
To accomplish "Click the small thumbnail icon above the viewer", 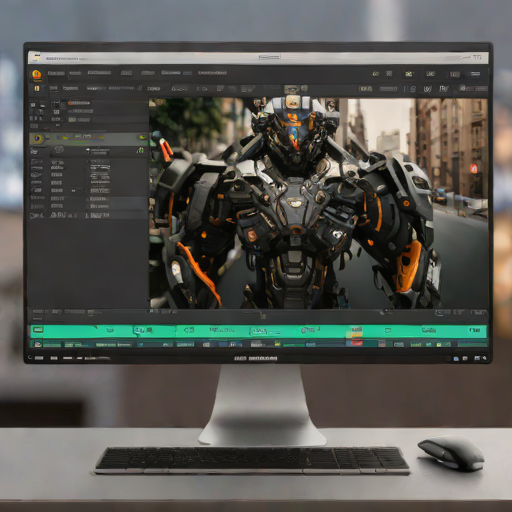I will click(x=291, y=89).
